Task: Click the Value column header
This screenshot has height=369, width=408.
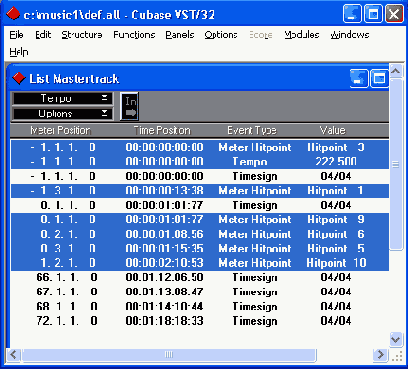Action: [333, 130]
